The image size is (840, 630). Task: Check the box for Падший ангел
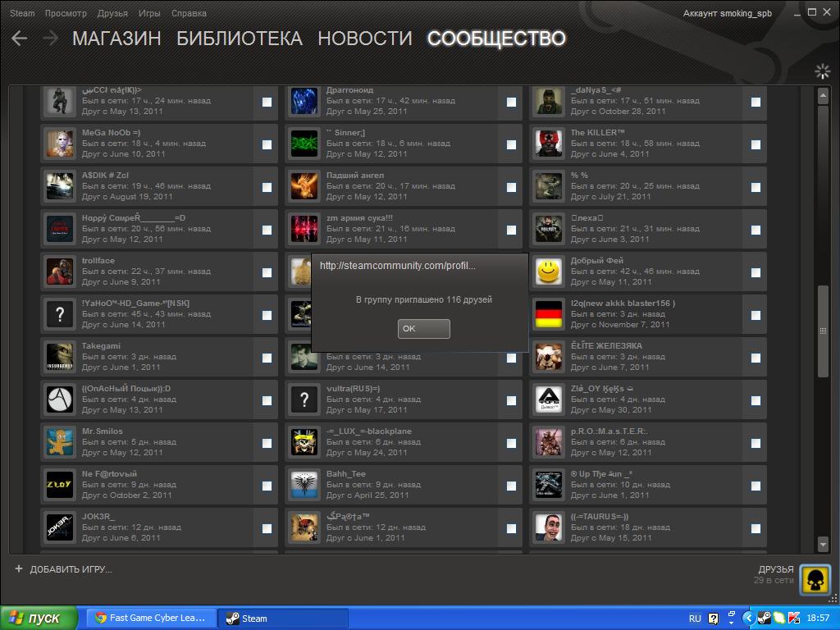tap(512, 187)
